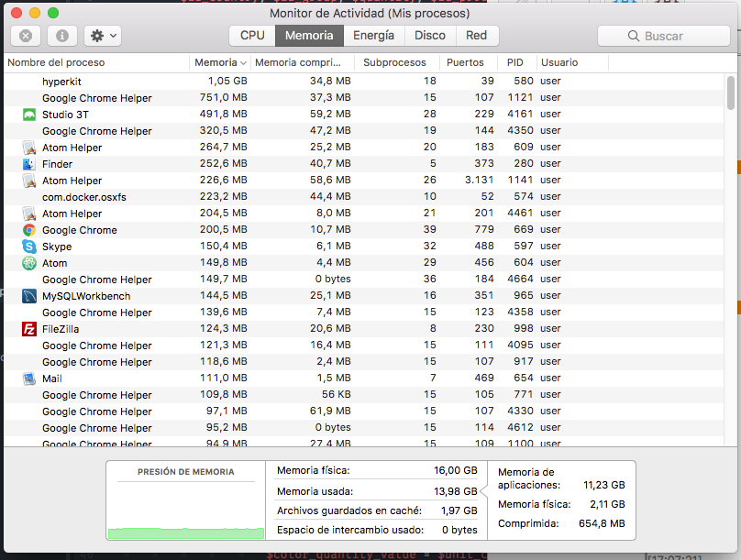Image resolution: width=741 pixels, height=560 pixels.
Task: Click the Atom process icon
Action: (x=29, y=263)
